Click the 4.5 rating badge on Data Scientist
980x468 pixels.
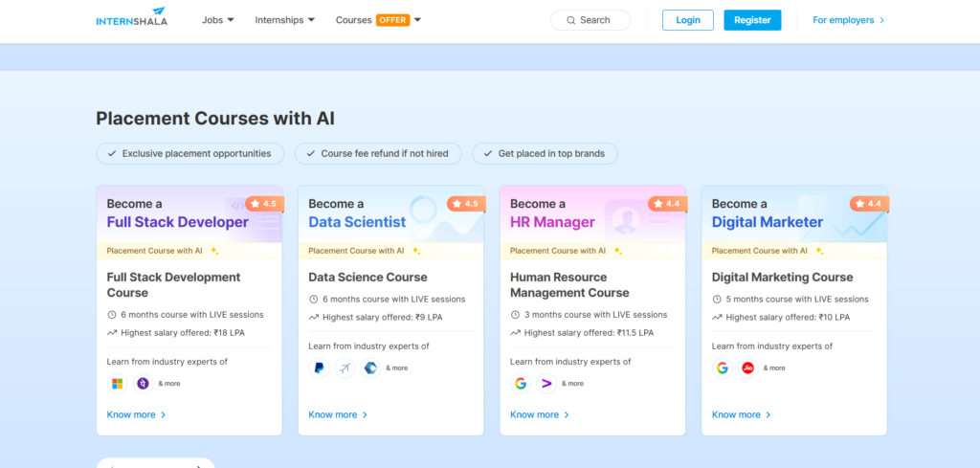466,204
